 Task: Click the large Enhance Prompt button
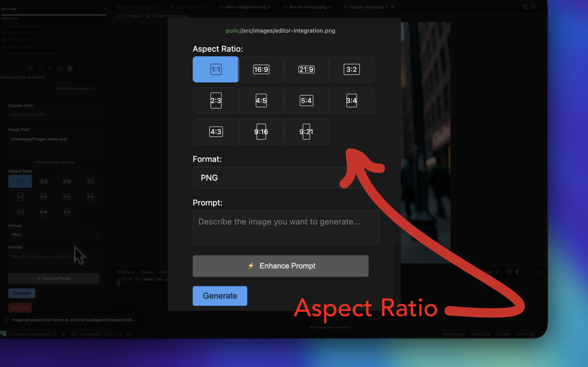[280, 266]
